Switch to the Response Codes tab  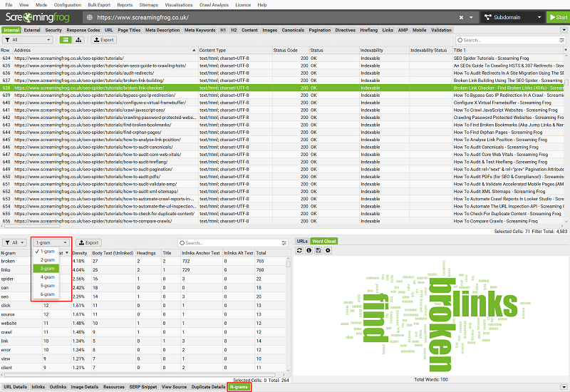(83, 30)
